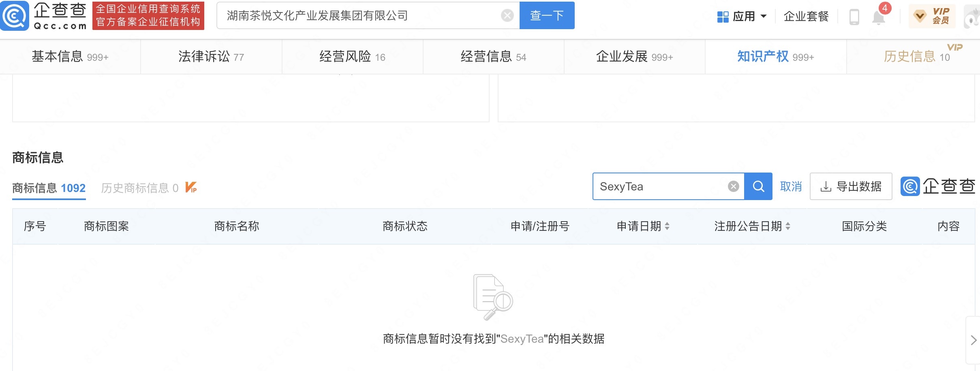Select 商标信息 1092 sub-tab
This screenshot has width=980, height=371.
(x=49, y=188)
